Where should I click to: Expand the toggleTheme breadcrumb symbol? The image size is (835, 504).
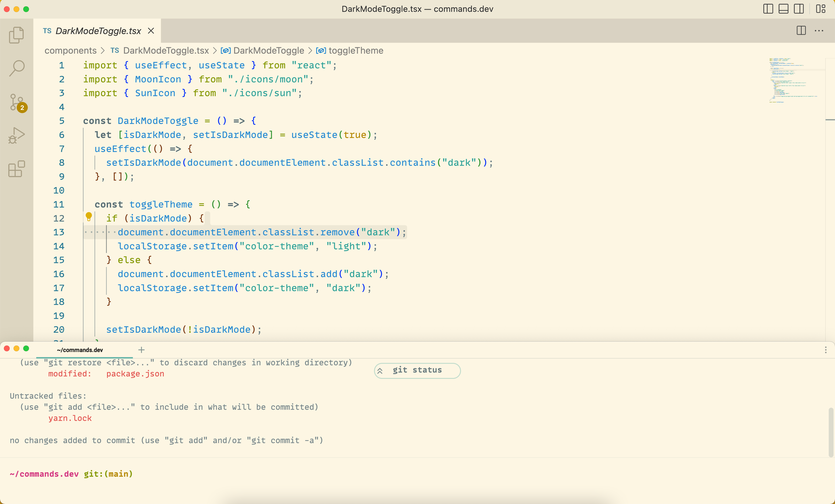tap(355, 50)
